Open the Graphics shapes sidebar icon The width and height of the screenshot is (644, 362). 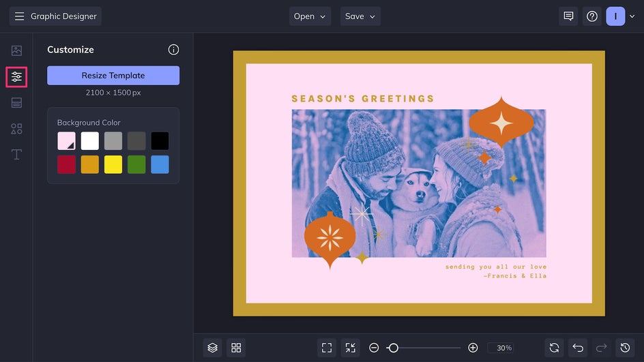pyautogui.click(x=16, y=129)
